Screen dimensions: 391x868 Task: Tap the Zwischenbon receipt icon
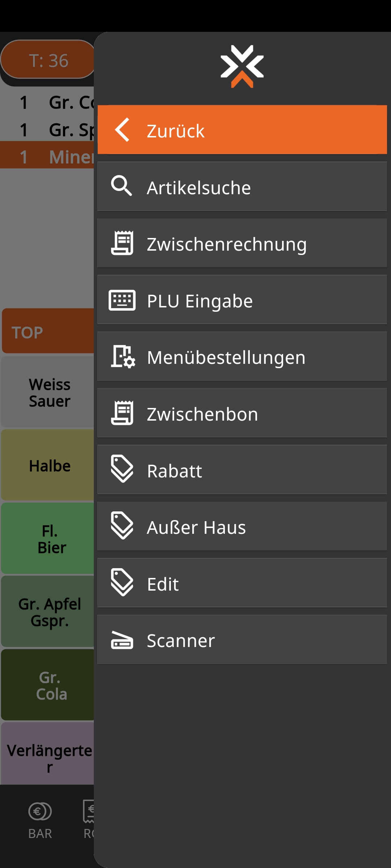coord(122,414)
